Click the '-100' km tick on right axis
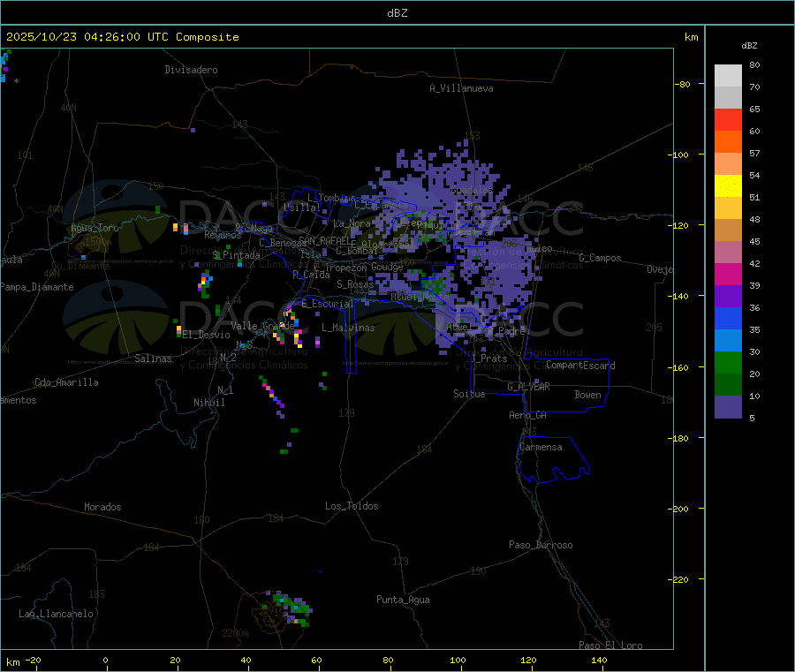Viewport: 795px width, 672px height. (x=678, y=155)
